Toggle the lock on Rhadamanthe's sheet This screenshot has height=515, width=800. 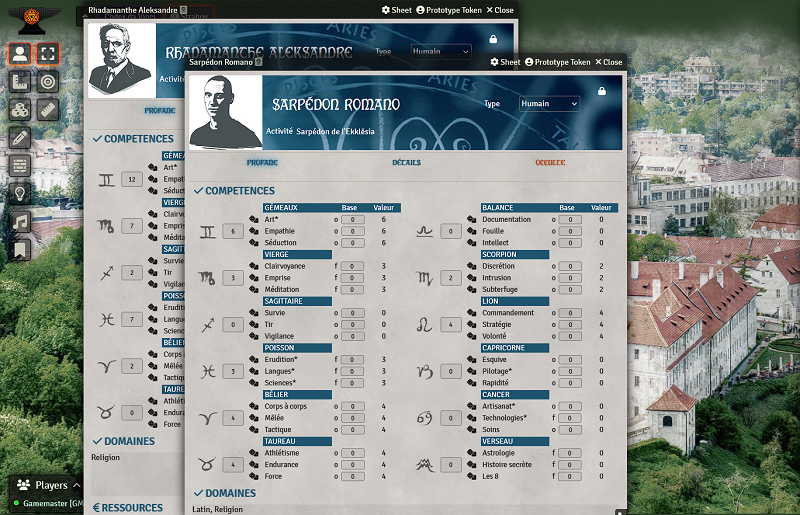pos(493,39)
